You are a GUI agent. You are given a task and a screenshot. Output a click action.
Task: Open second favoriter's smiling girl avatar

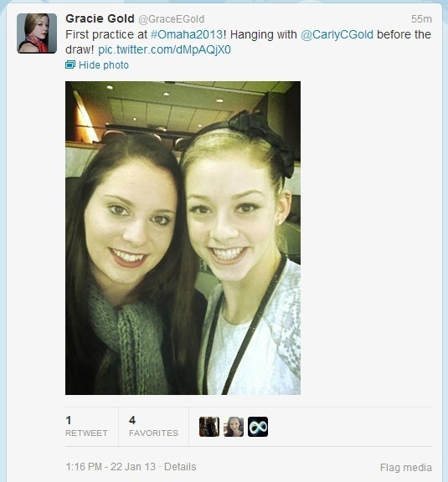pyautogui.click(x=234, y=427)
